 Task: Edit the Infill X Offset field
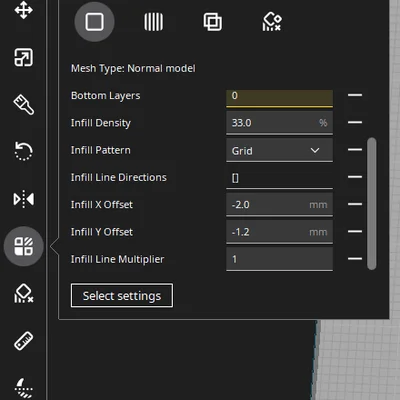[x=279, y=205]
